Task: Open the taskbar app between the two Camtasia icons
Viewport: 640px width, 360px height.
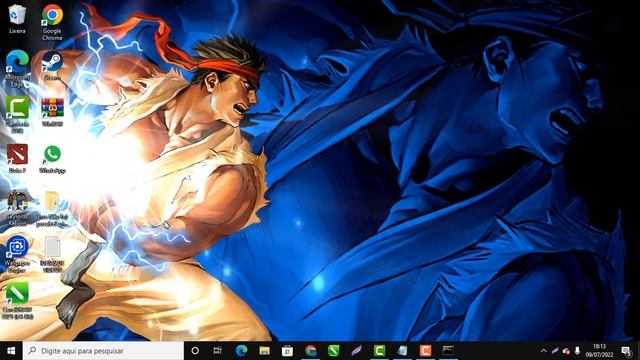Action: point(402,351)
